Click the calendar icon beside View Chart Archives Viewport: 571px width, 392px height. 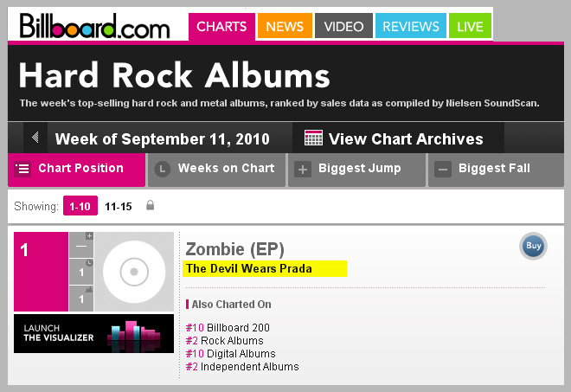314,138
